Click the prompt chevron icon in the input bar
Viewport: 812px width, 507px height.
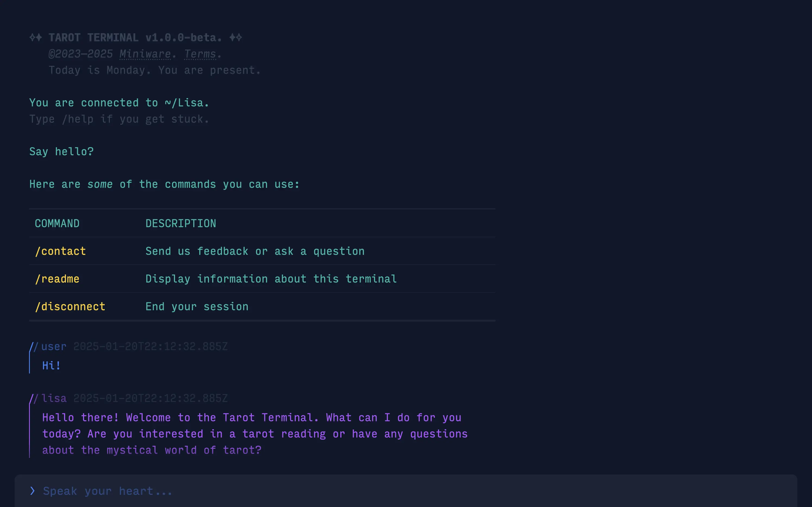[x=32, y=491]
